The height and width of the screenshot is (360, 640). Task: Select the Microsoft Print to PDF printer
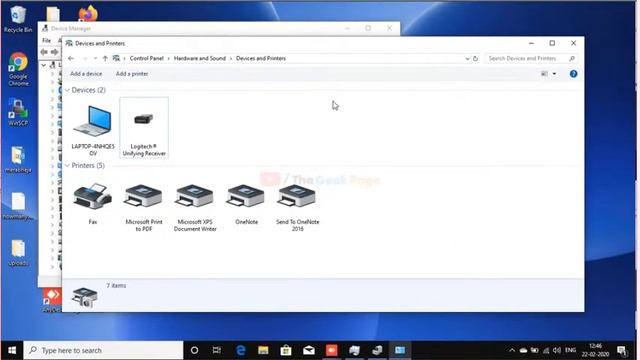144,207
